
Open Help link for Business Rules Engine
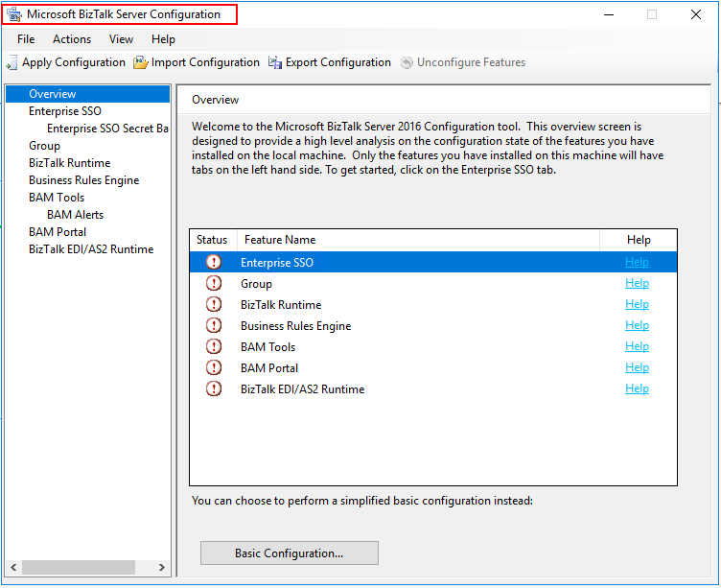pyautogui.click(x=637, y=325)
